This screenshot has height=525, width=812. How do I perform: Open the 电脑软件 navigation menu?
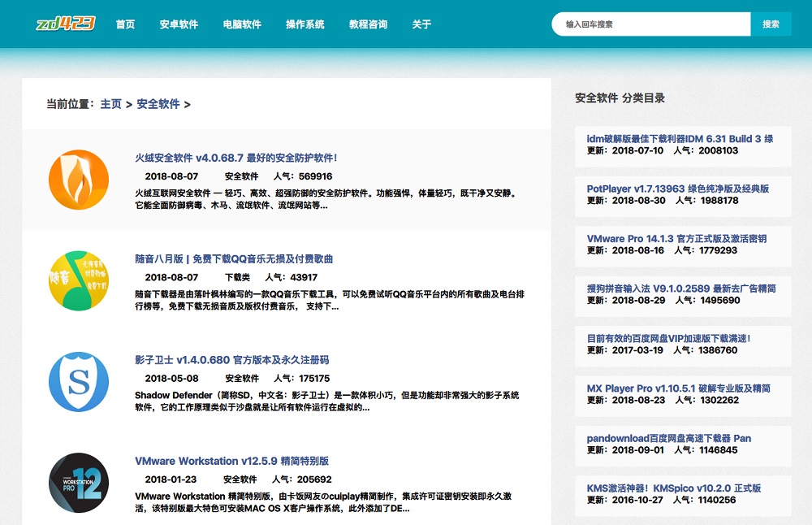(242, 24)
